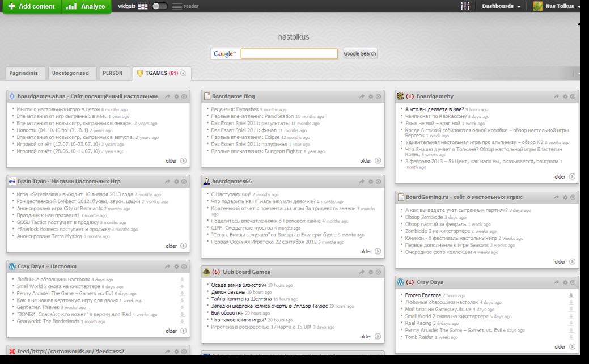Open 'Анонсирована Terra Mystica' news item

pos(49,236)
